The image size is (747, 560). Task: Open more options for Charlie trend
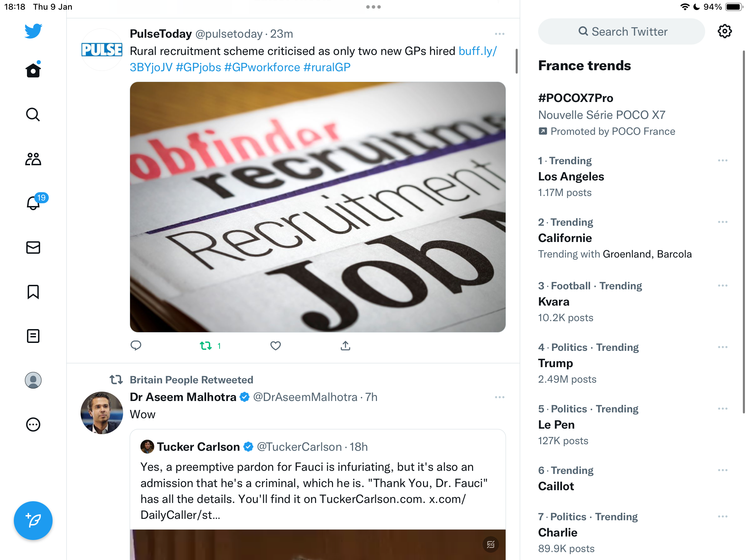723,516
